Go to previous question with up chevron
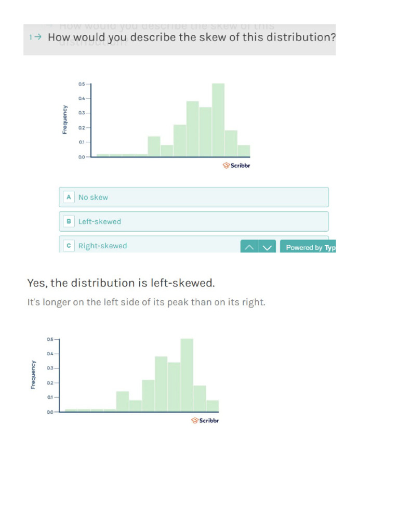 pos(249,247)
